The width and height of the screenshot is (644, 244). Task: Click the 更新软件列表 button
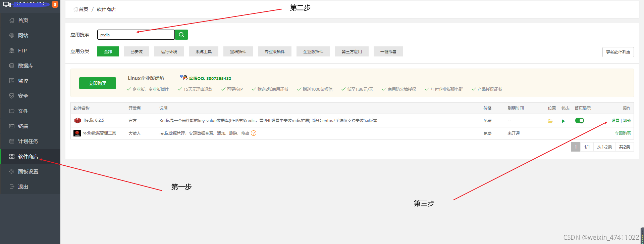pyautogui.click(x=618, y=52)
